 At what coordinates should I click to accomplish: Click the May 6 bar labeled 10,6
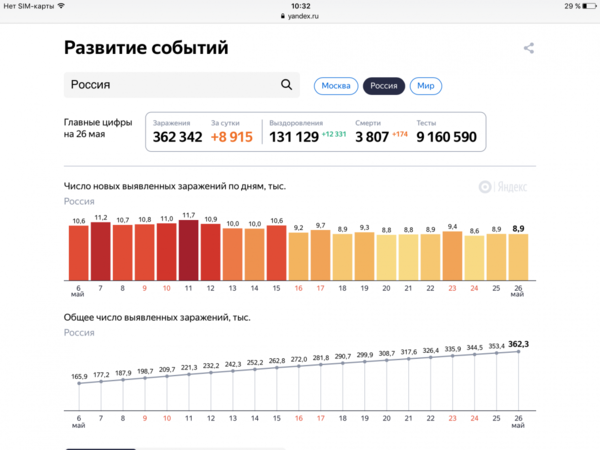coord(78,253)
